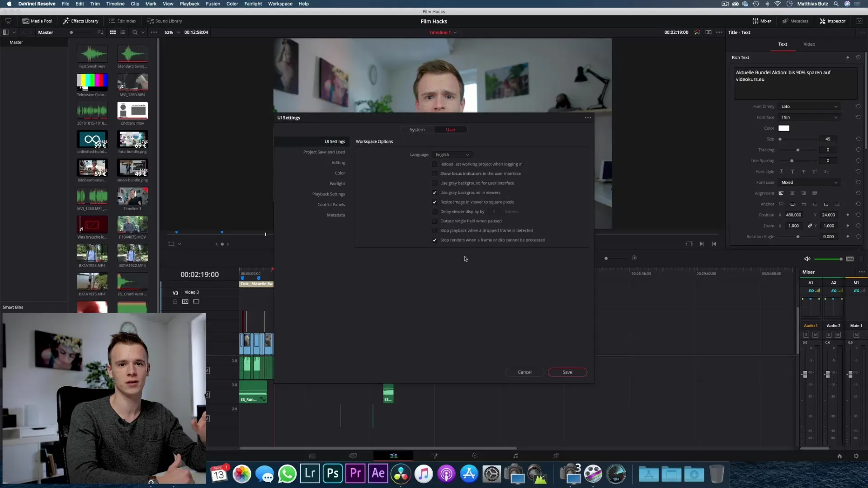Screen dimensions: 868x488
Task: Select the User tab
Action: click(451, 130)
